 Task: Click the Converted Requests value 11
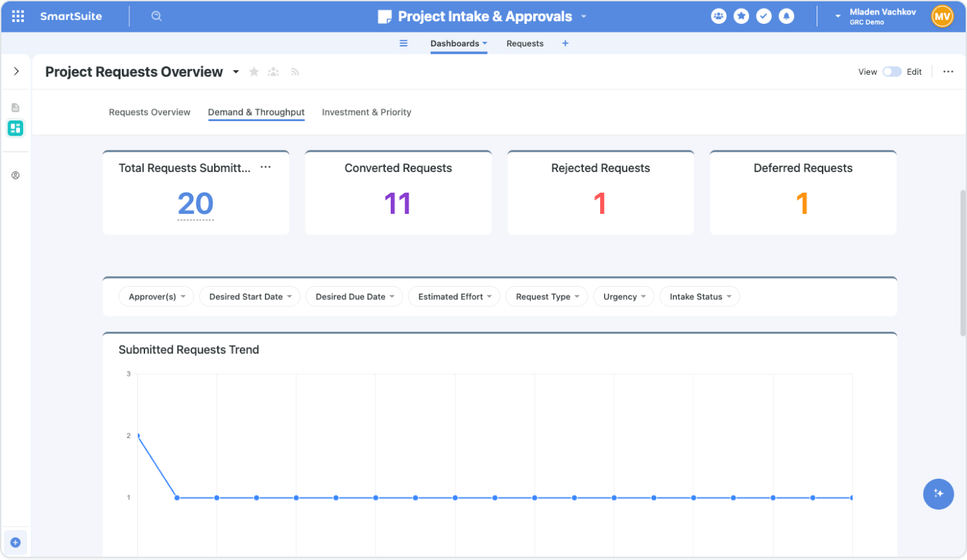(398, 204)
